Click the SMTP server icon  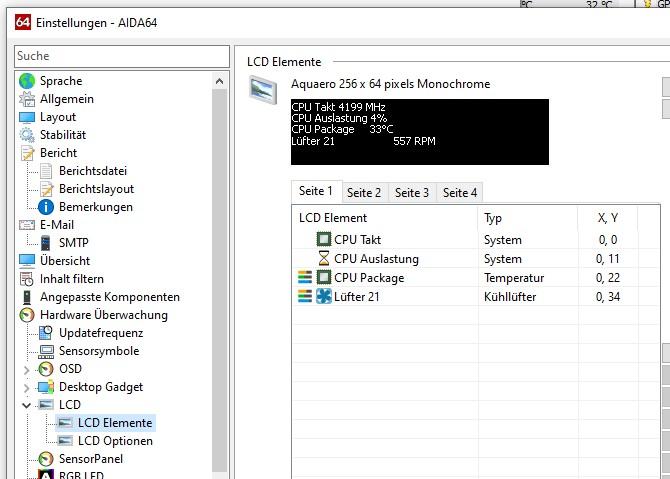(46, 243)
